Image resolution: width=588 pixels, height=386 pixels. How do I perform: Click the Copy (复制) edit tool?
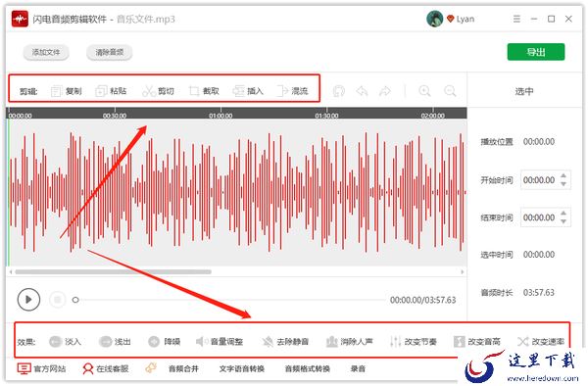pyautogui.click(x=67, y=91)
